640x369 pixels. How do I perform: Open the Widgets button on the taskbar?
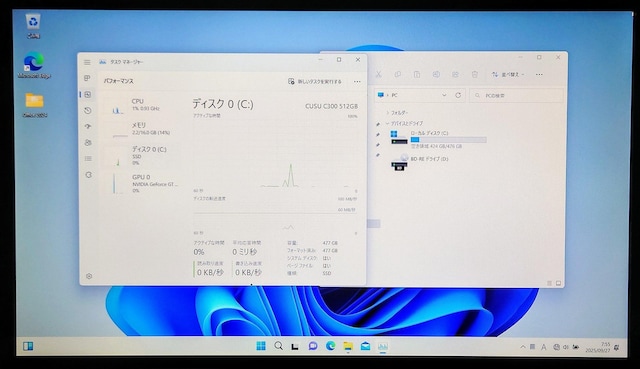point(28,346)
